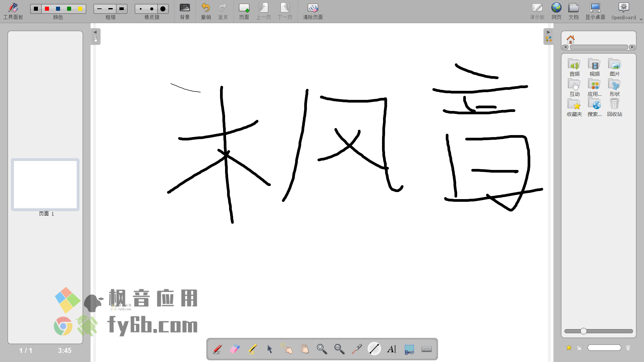Create new library folder button
The height and width of the screenshot is (362, 644).
580,348
